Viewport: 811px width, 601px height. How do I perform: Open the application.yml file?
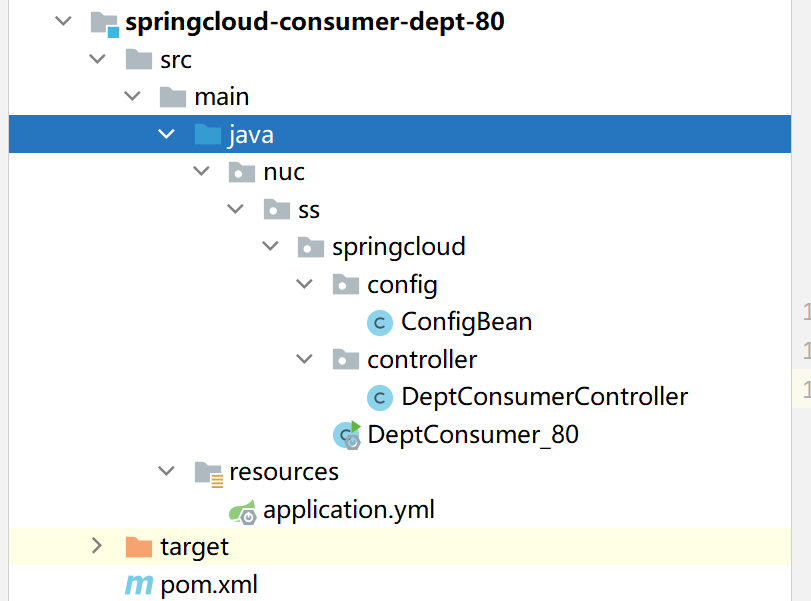point(349,510)
